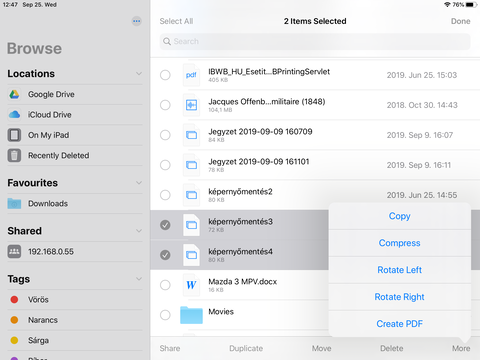This screenshot has width=480, height=360.
Task: Choose Copy from the More menu
Action: click(400, 216)
